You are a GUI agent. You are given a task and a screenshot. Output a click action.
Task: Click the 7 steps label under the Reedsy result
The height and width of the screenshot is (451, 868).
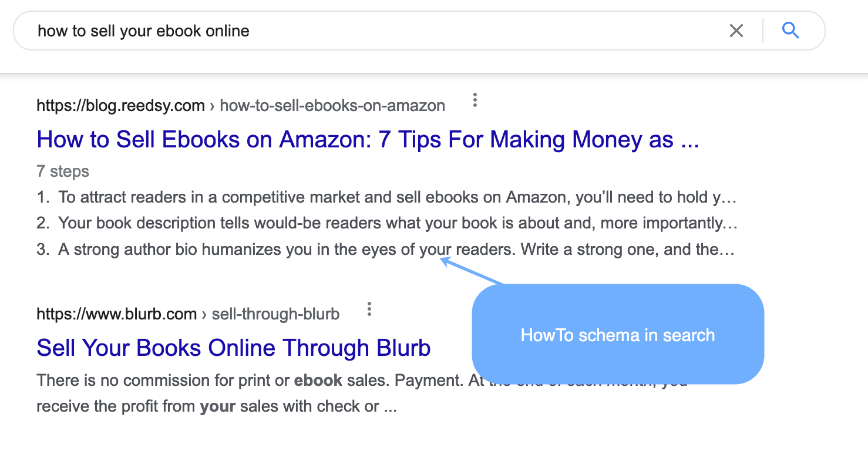click(x=62, y=171)
